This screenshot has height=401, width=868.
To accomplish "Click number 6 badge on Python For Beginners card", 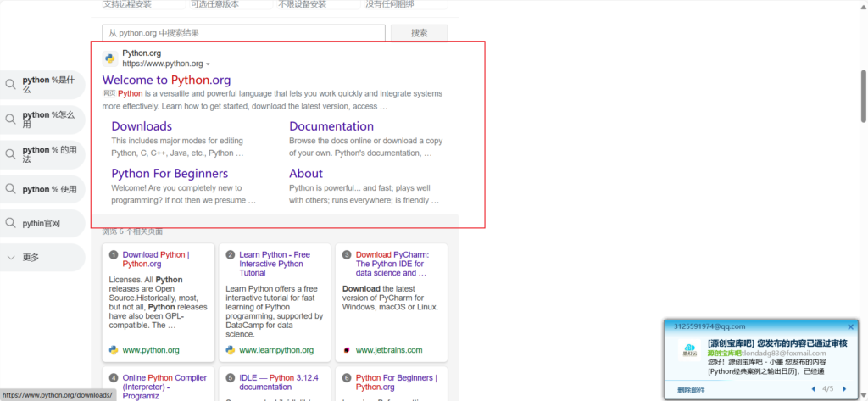I will [x=347, y=378].
